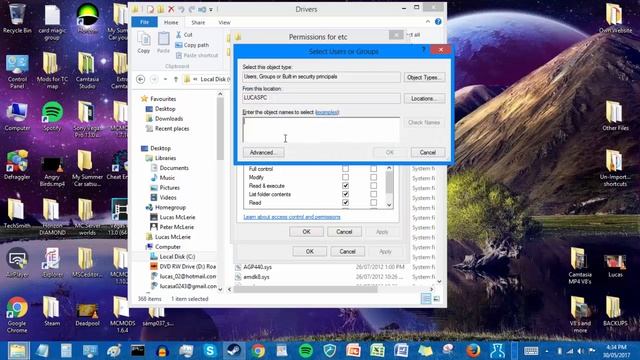Select Downloads in the navigation pane
The height and width of the screenshot is (360, 640).
click(x=169, y=119)
